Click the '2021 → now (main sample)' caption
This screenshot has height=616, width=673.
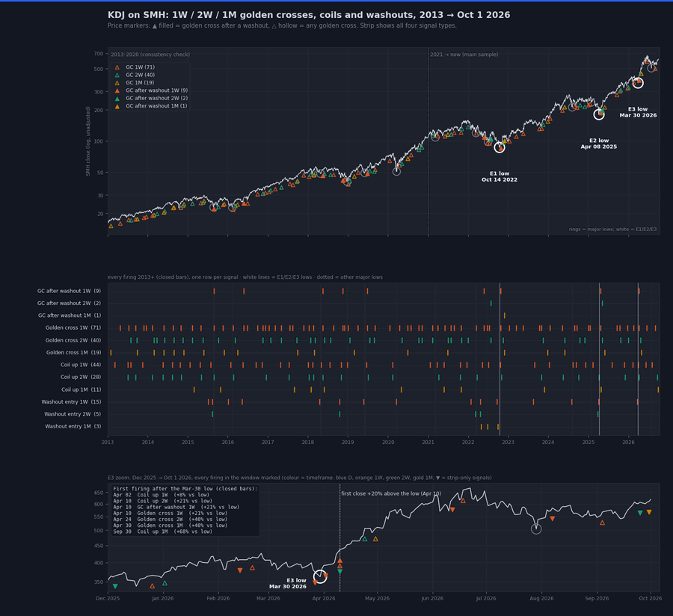click(464, 55)
